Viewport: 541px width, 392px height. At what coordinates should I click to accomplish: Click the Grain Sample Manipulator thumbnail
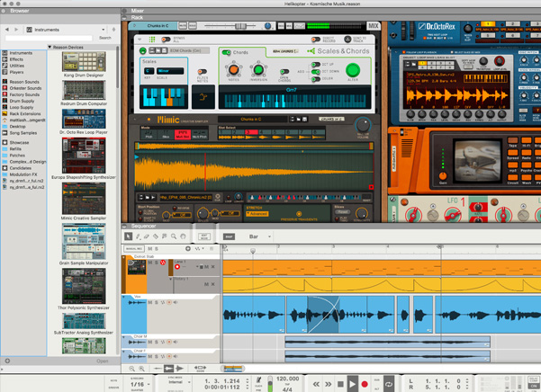(84, 241)
